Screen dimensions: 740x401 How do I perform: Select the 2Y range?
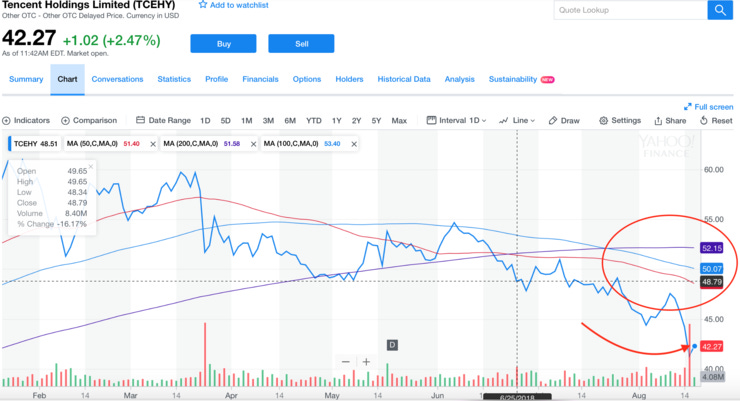pyautogui.click(x=356, y=121)
